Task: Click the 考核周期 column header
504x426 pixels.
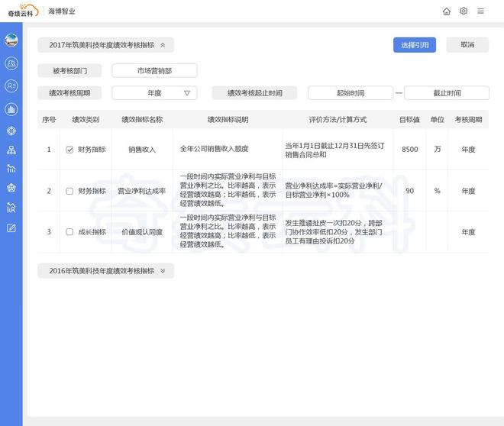Action: (x=468, y=120)
